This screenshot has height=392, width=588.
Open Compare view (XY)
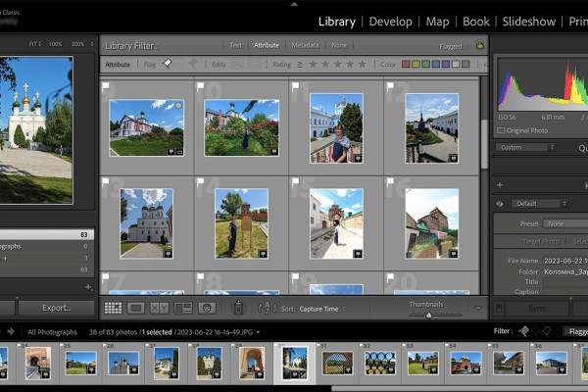tap(160, 308)
